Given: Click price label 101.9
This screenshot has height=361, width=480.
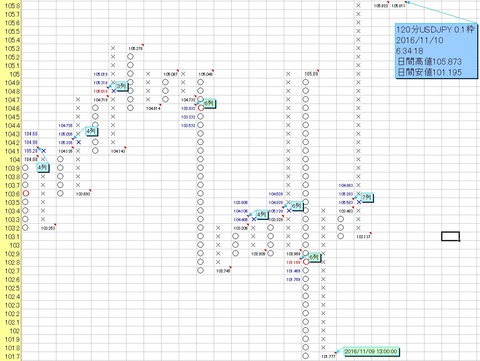Looking at the screenshot, I should point(12,339).
